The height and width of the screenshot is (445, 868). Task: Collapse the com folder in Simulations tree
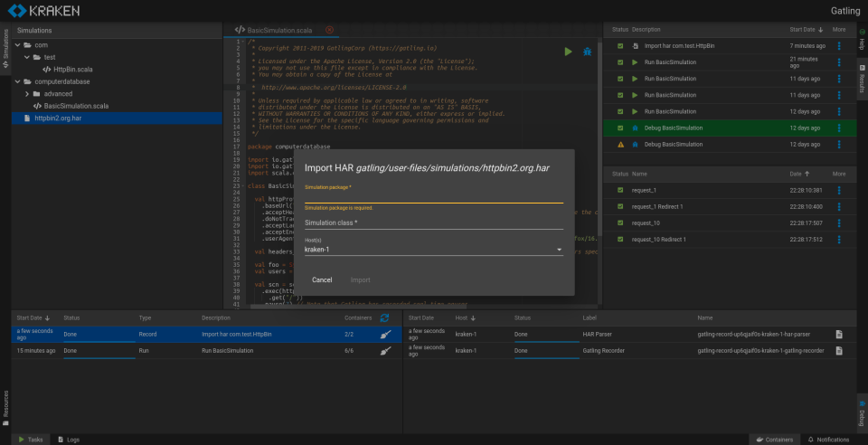17,44
